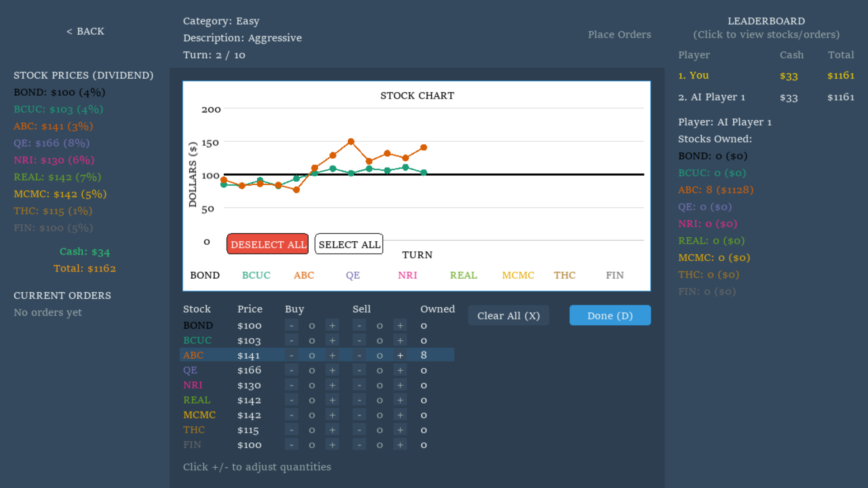Select the QE row in the orders table
Viewport: 868px width, 488px height.
click(190, 370)
